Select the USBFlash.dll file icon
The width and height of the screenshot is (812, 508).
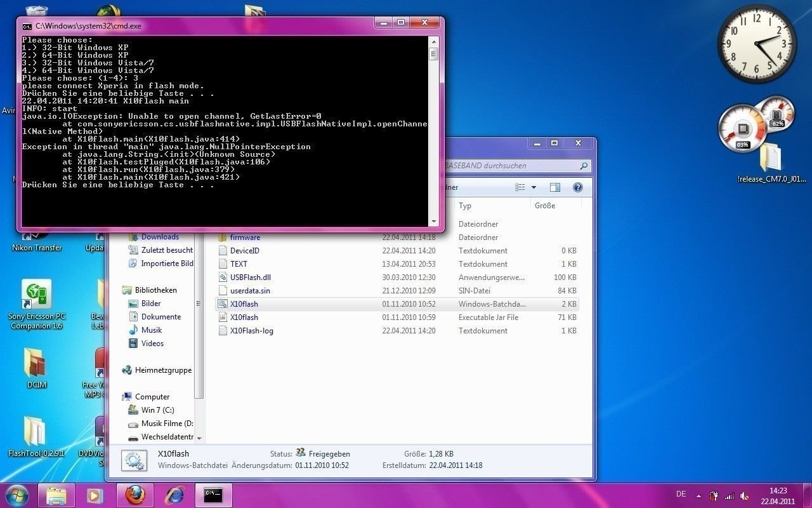[x=223, y=277]
